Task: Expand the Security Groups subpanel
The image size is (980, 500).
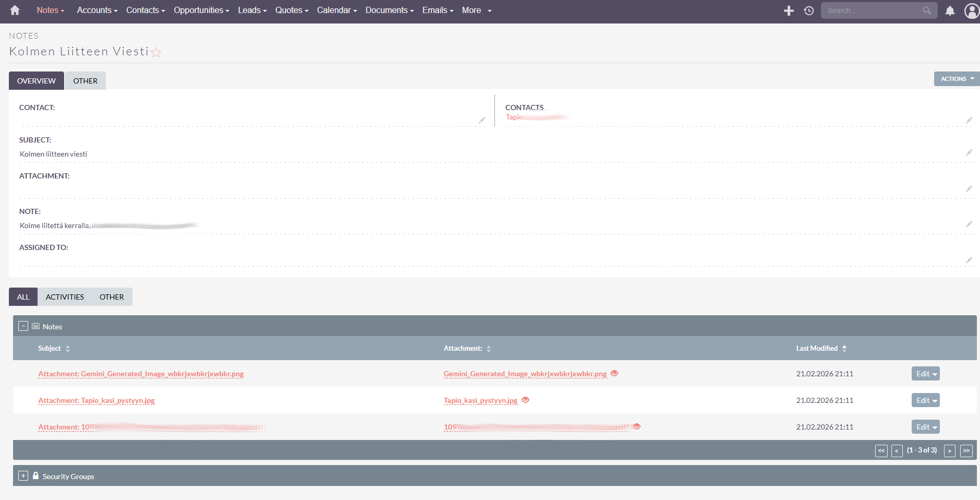Action: click(23, 476)
